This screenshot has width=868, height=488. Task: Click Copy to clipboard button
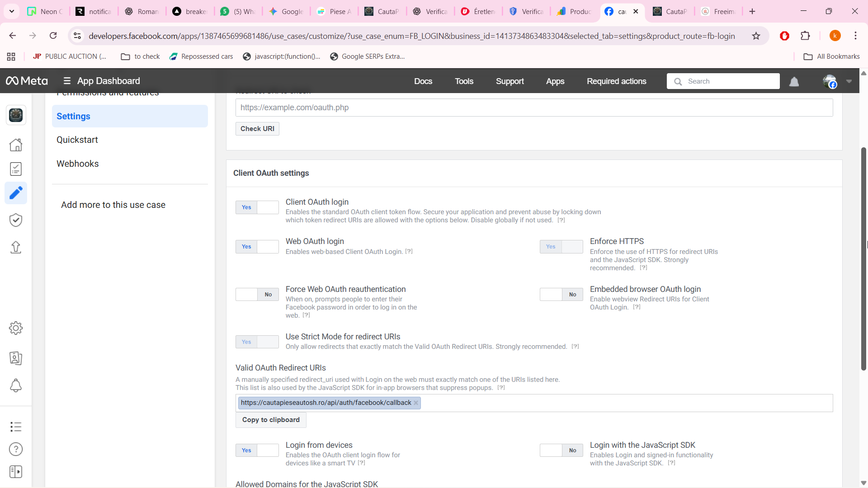click(x=271, y=420)
